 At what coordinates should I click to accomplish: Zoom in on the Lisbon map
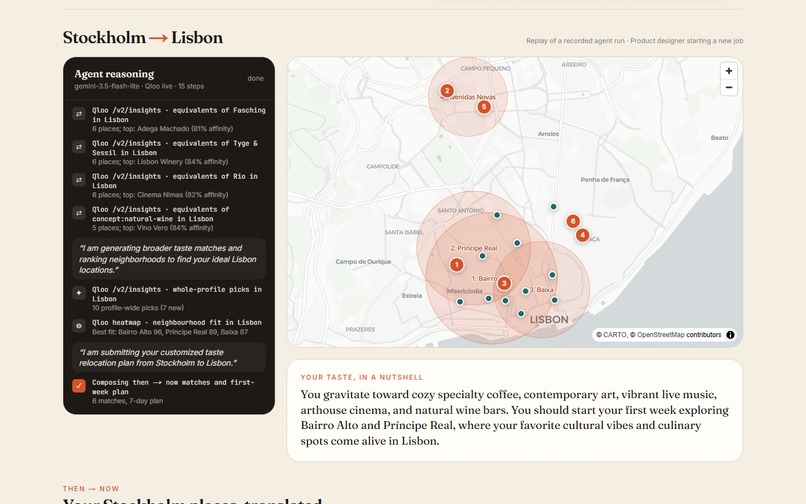point(728,71)
